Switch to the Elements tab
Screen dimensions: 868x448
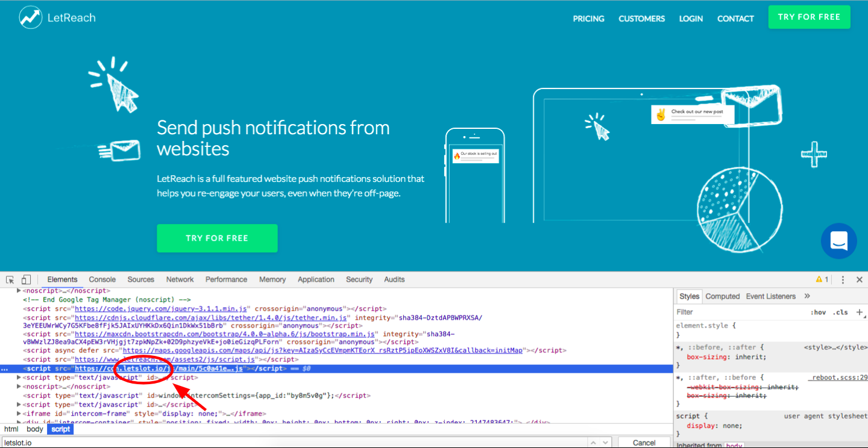coord(63,279)
